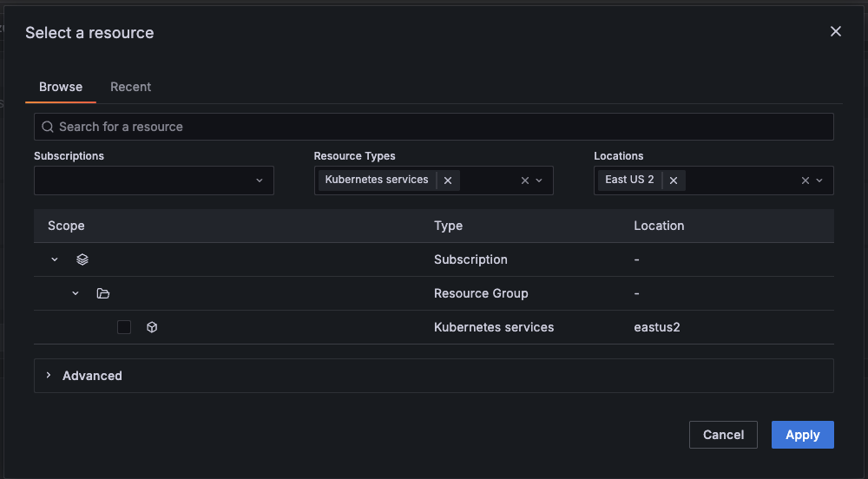
Task: Click the subscription layers icon
Action: (x=82, y=259)
